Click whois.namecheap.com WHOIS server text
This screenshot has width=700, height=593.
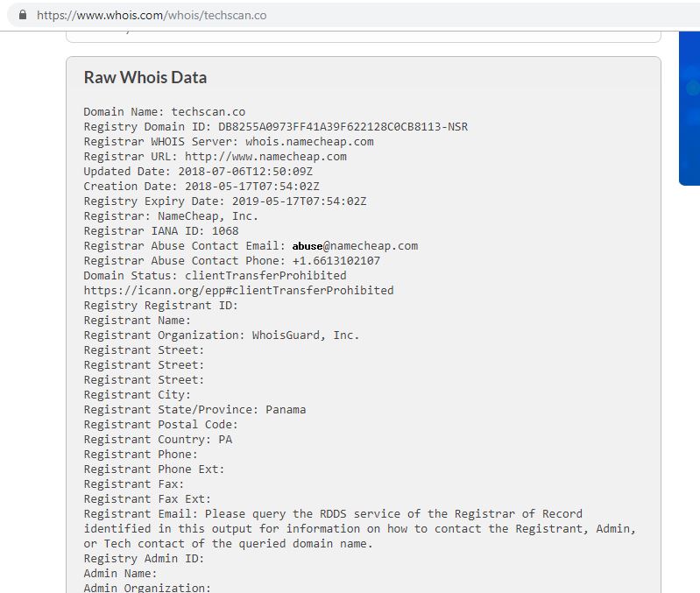click(x=309, y=141)
